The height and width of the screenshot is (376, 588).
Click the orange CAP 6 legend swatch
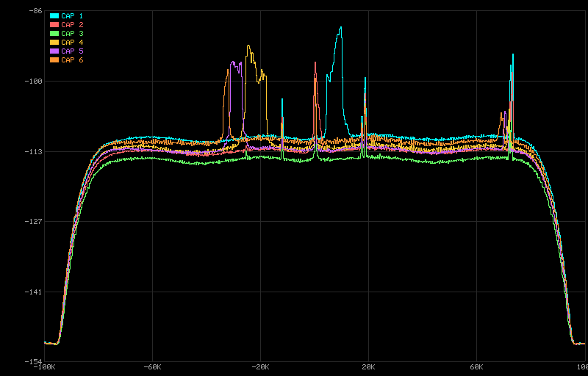[54, 60]
